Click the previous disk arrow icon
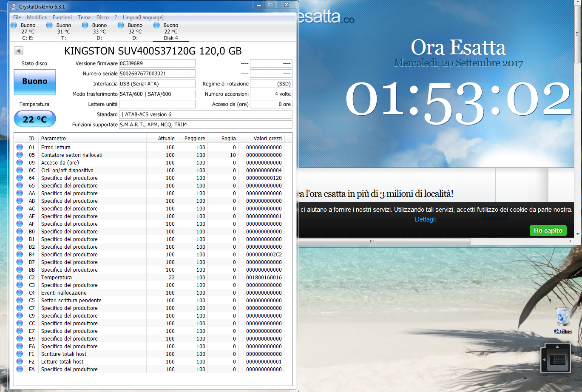The height and width of the screenshot is (392, 582). point(19,51)
